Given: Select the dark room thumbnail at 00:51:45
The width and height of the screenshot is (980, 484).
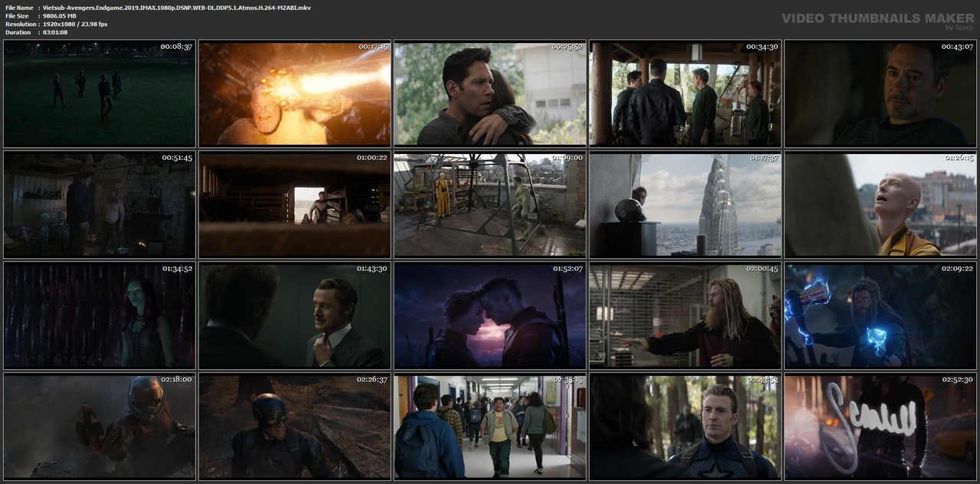Looking at the screenshot, I should point(100,204).
